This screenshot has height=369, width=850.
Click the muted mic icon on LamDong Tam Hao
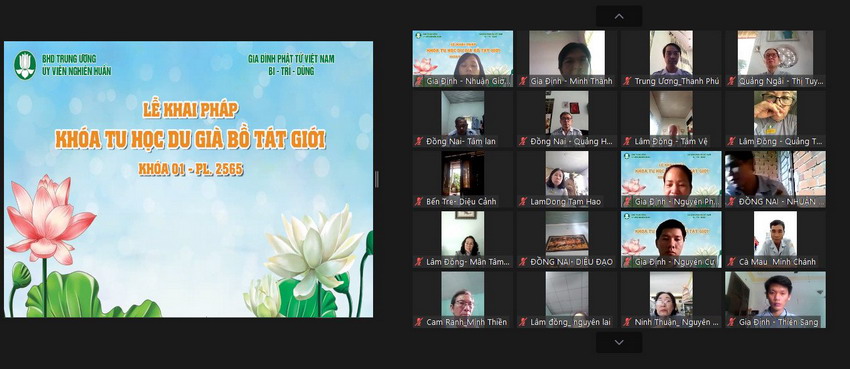click(523, 202)
